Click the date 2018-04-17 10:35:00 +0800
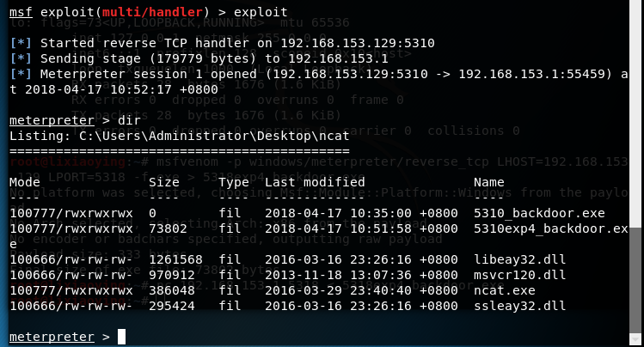The width and height of the screenshot is (644, 347). pyautogui.click(x=361, y=213)
